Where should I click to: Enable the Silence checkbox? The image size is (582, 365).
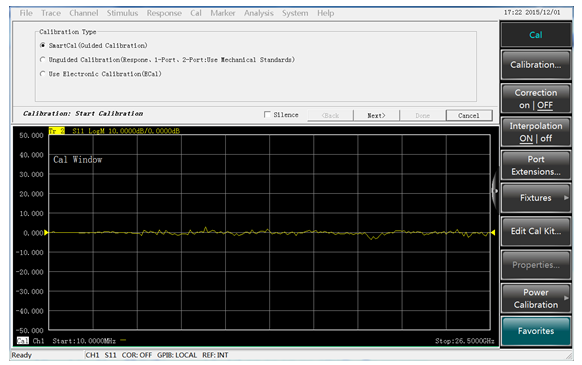pos(267,115)
